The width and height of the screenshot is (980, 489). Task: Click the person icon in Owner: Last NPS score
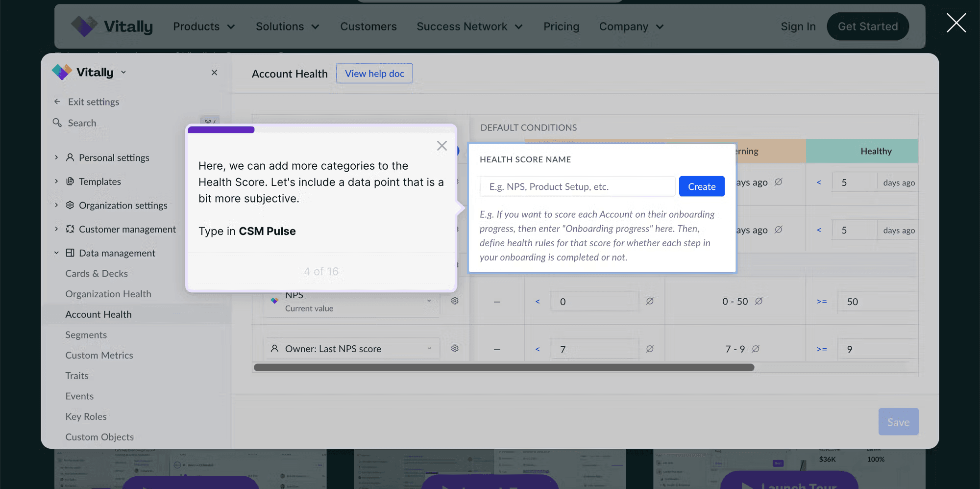[274, 349]
